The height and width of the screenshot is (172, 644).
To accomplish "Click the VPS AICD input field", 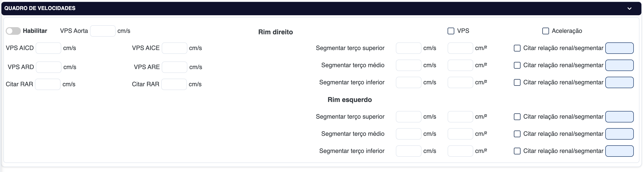I will coord(48,48).
